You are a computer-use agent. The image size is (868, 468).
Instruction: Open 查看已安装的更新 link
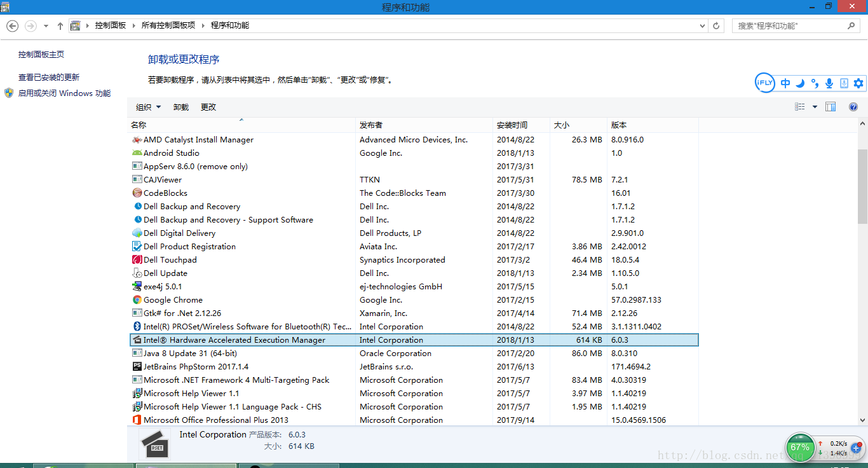point(49,78)
